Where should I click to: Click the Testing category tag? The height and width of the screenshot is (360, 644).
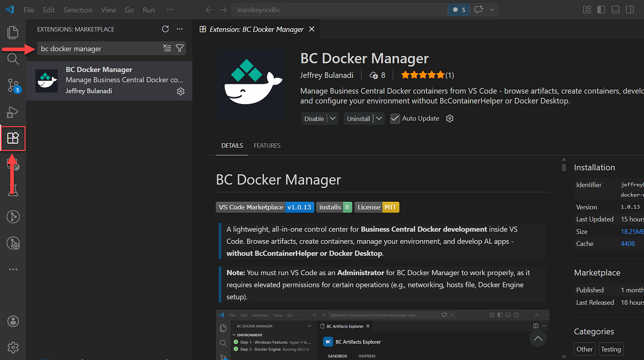click(611, 349)
